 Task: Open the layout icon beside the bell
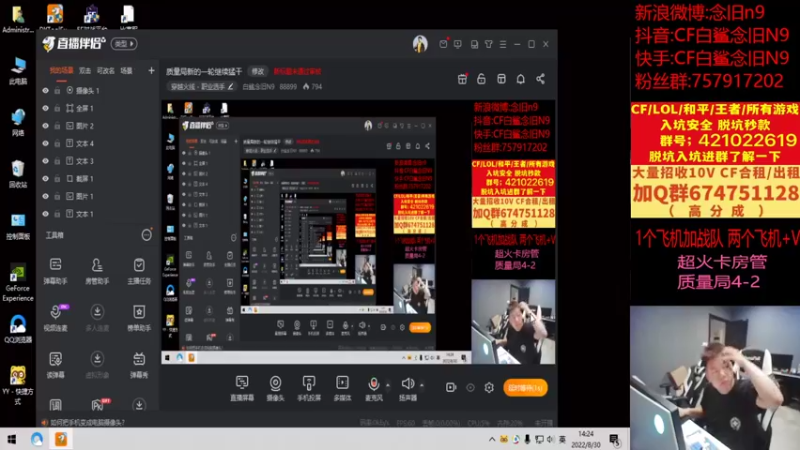[501, 79]
